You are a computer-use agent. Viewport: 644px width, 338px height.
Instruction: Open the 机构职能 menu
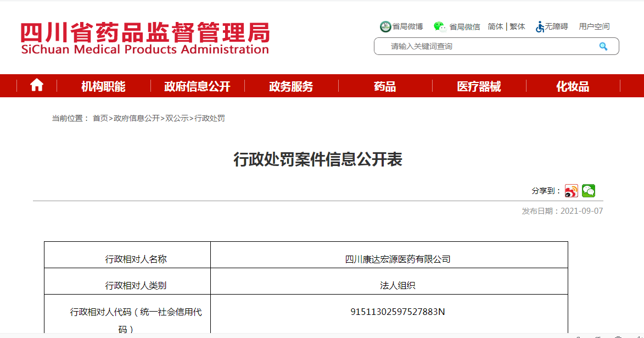coord(103,86)
